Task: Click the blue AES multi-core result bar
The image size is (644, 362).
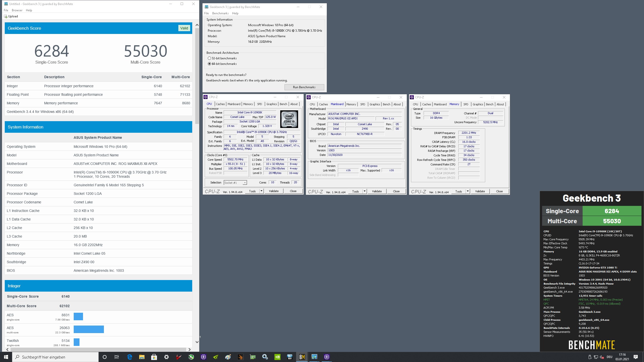Action: [89, 329]
